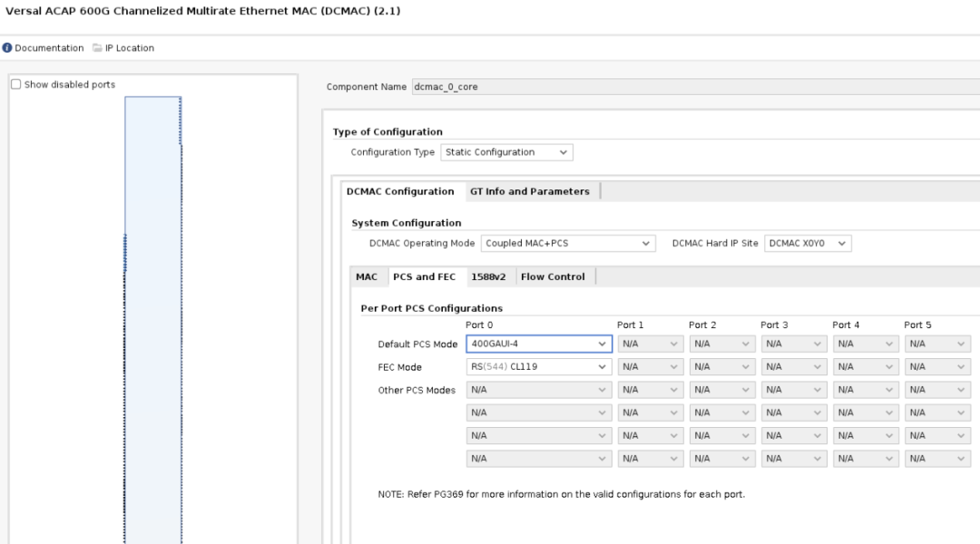Edit the Component Name field
This screenshot has height=544, width=980.
[696, 87]
